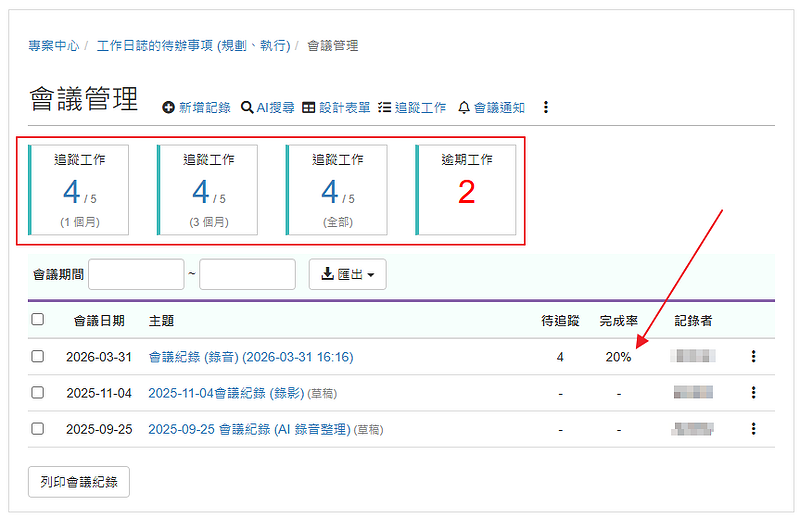Open row actions for 2025-09-25 meeting

point(753,429)
